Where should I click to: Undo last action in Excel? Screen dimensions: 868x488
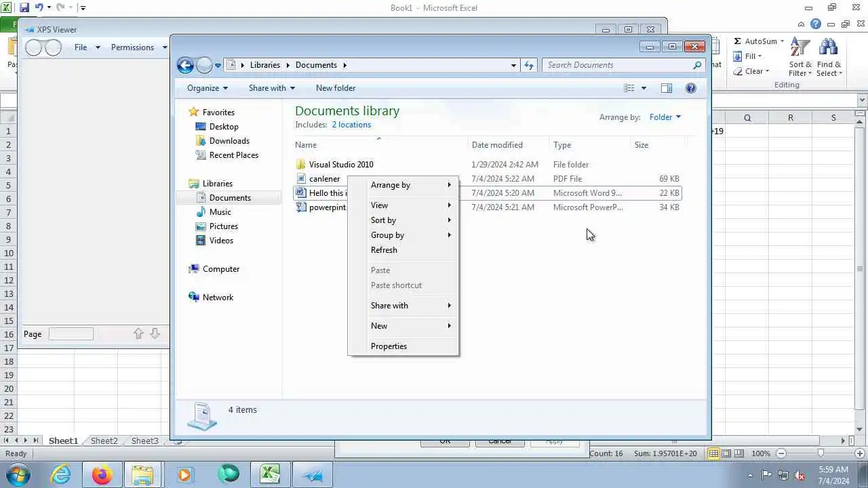[39, 7]
